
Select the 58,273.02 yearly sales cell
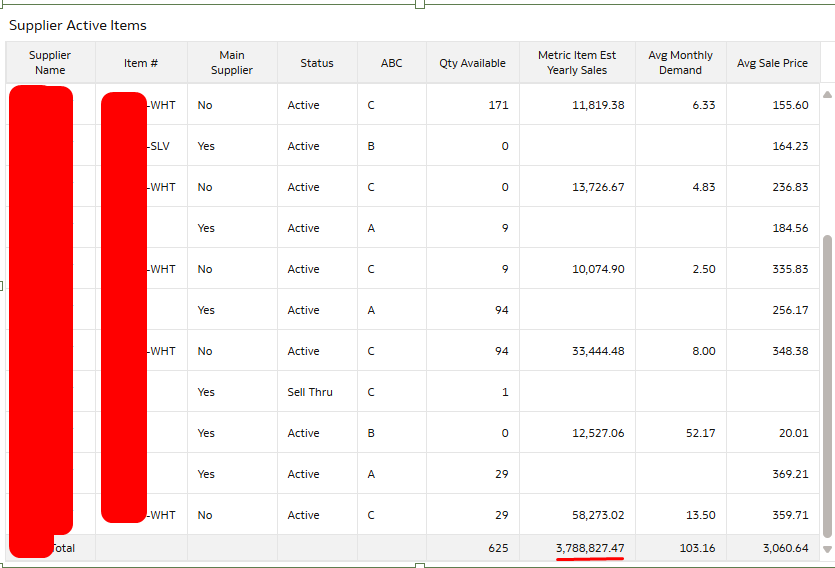pos(577,515)
